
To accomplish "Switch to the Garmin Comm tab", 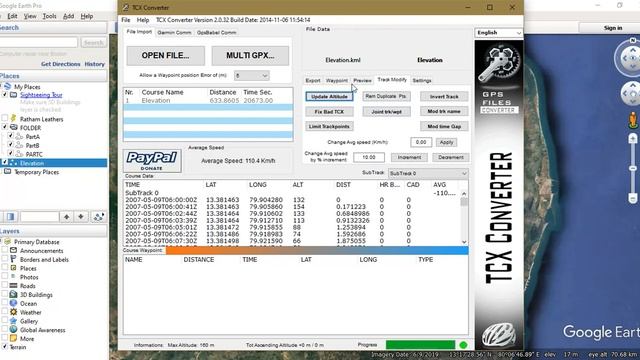I will point(174,32).
